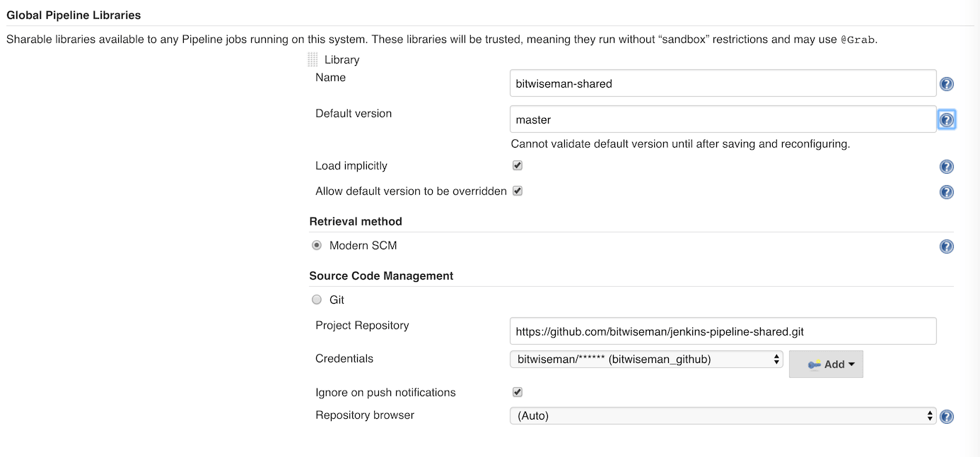This screenshot has height=457, width=980.
Task: Click the Default version field showing master
Action: point(722,119)
